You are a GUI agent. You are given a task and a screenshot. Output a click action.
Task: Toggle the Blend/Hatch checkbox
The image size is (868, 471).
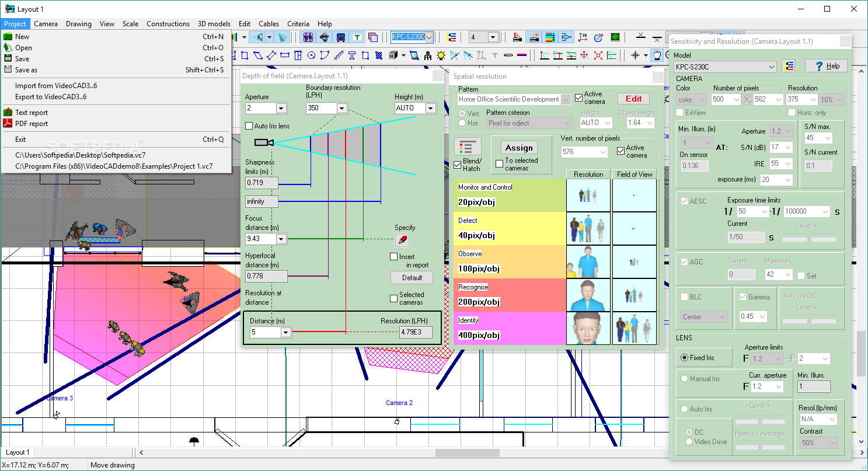point(458,165)
